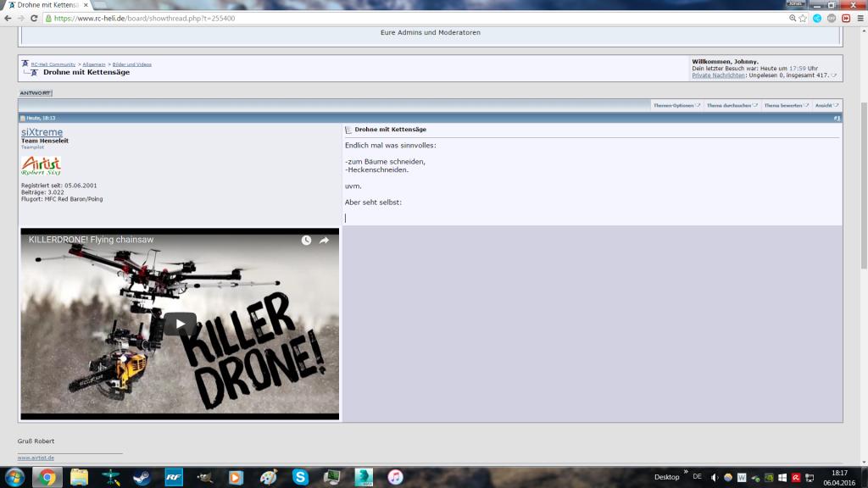Go back using the browser back arrow
The image size is (868, 488).
pyautogui.click(x=8, y=18)
